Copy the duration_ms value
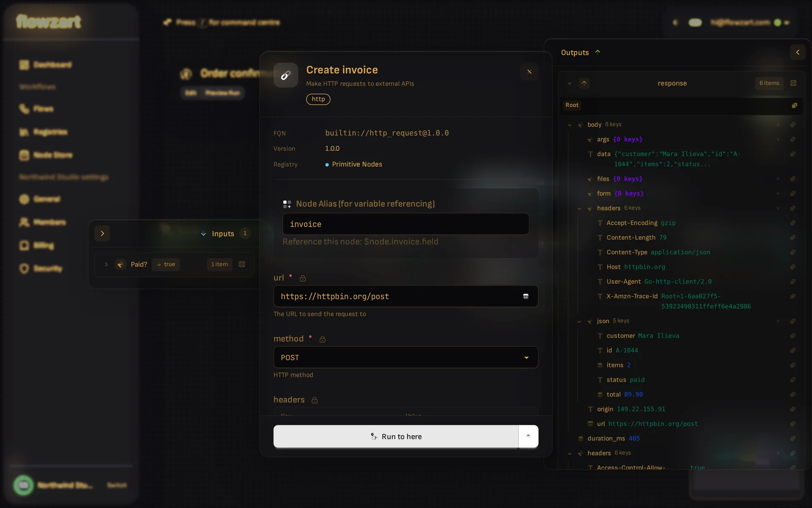 click(793, 439)
